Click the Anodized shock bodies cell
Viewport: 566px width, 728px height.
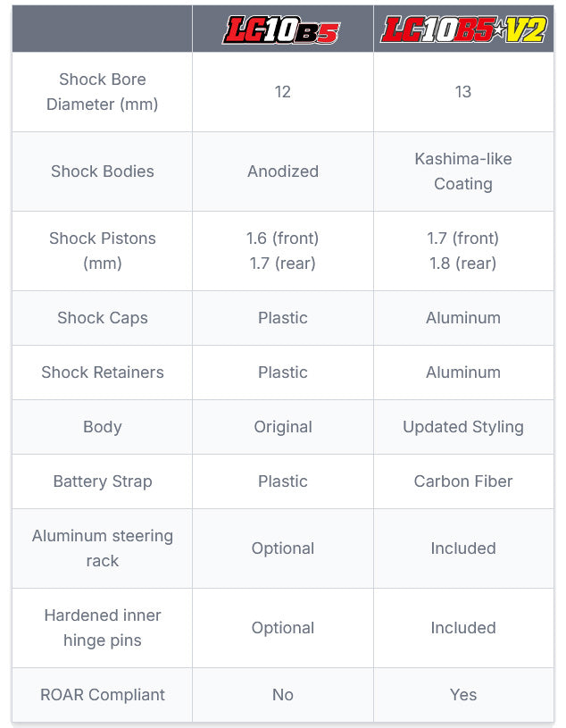[282, 172]
